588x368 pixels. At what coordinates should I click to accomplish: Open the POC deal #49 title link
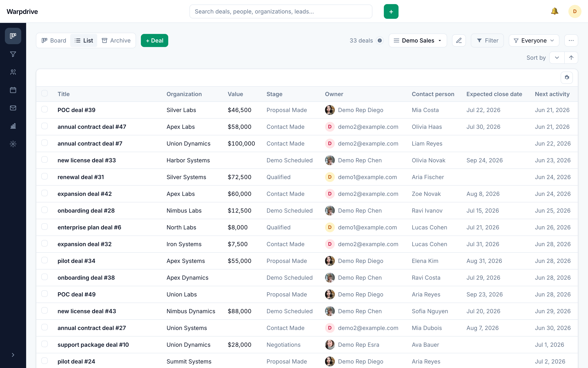click(77, 294)
